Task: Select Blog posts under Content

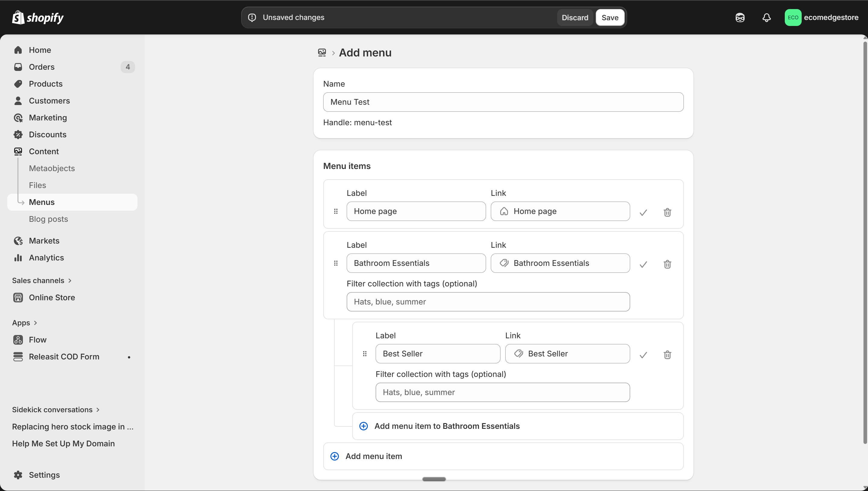Action: point(49,218)
